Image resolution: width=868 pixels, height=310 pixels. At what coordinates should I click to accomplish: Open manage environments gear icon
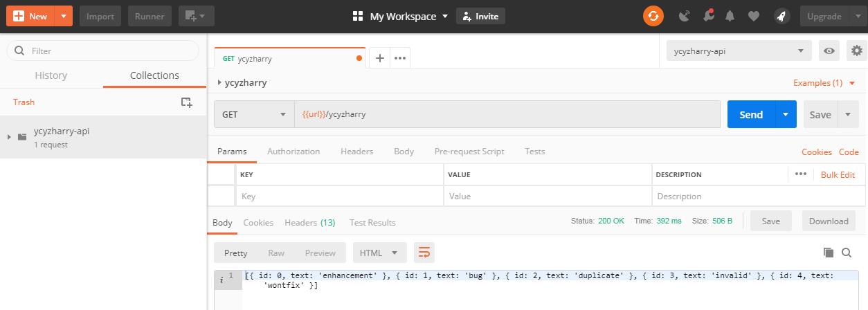click(857, 51)
